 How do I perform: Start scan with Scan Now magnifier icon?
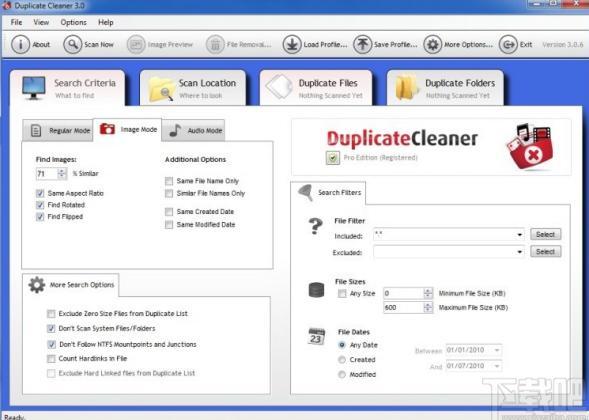[x=72, y=44]
